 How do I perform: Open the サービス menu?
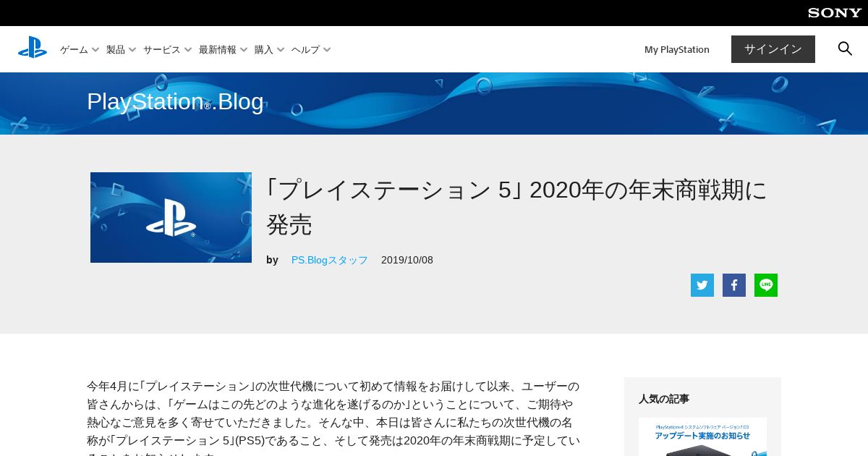pyautogui.click(x=162, y=50)
